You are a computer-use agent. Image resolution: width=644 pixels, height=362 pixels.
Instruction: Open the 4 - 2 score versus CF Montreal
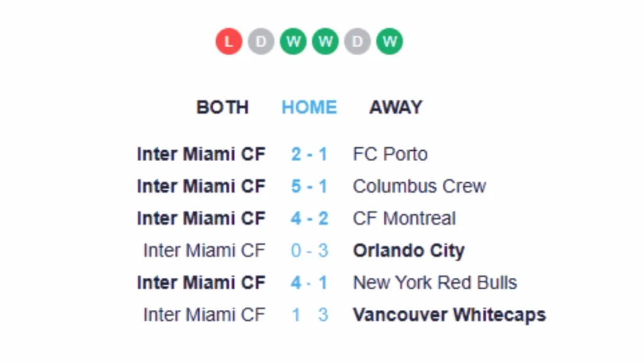(x=309, y=218)
